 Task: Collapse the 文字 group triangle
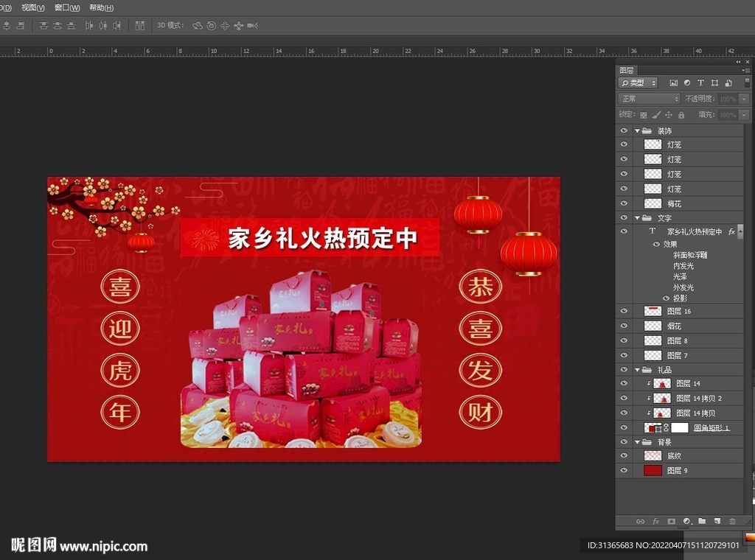637,218
